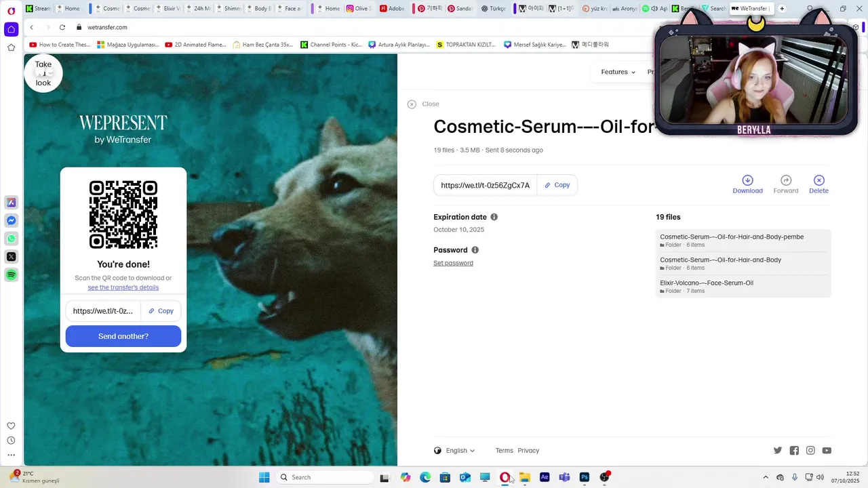Viewport: 868px width, 488px height.
Task: Click the 'Send another?' button
Action: [123, 336]
